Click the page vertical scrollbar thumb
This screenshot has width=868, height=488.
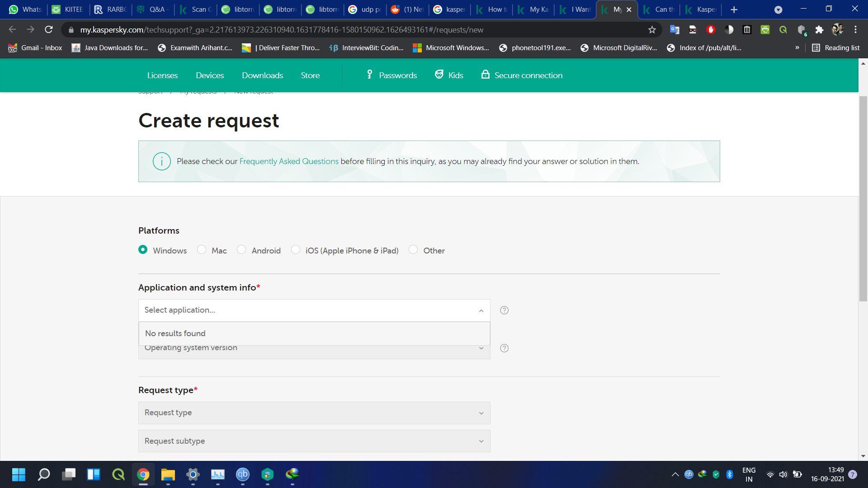click(863, 199)
